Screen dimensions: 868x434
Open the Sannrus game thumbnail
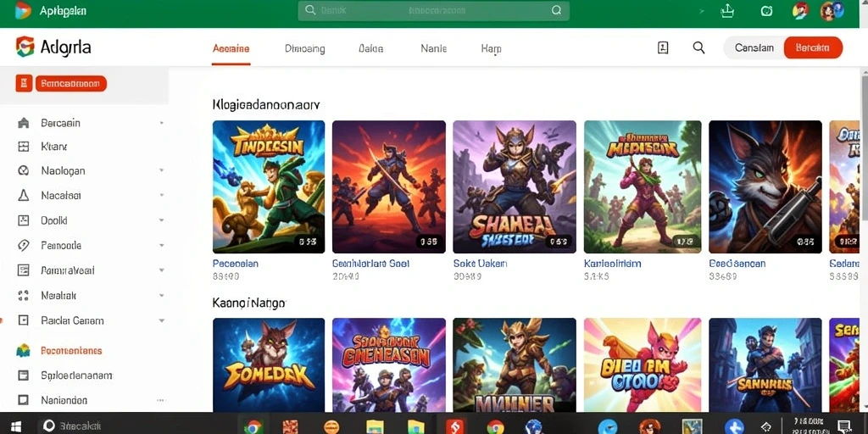(765, 364)
